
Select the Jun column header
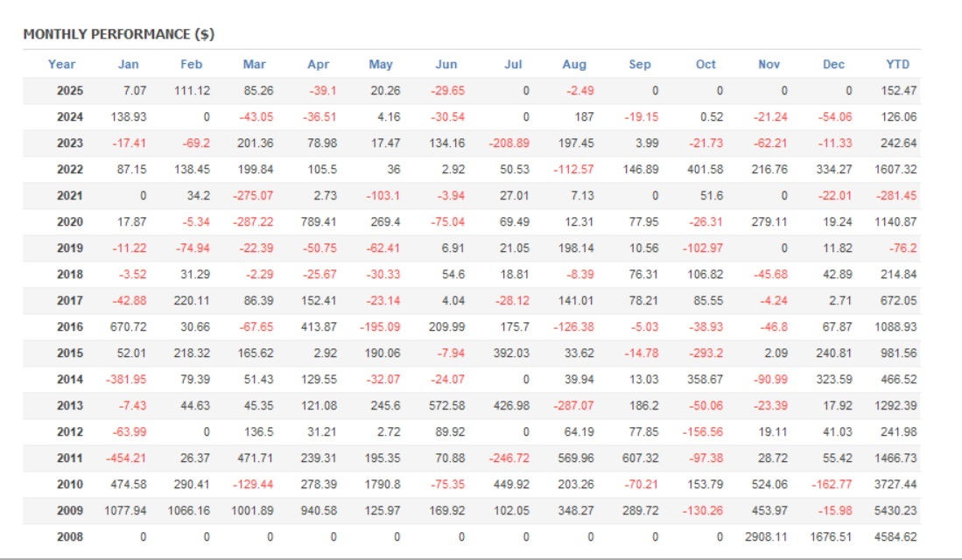[446, 64]
